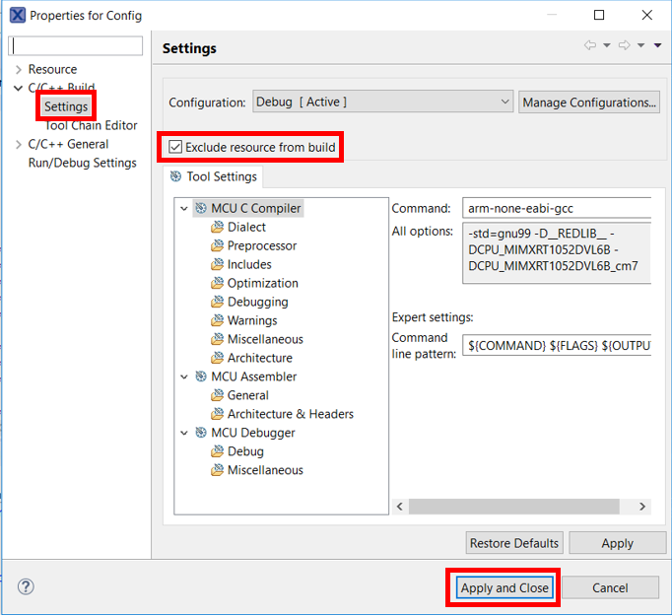This screenshot has width=672, height=616.
Task: Click the MCU Assembler tool icon
Action: coord(201,376)
